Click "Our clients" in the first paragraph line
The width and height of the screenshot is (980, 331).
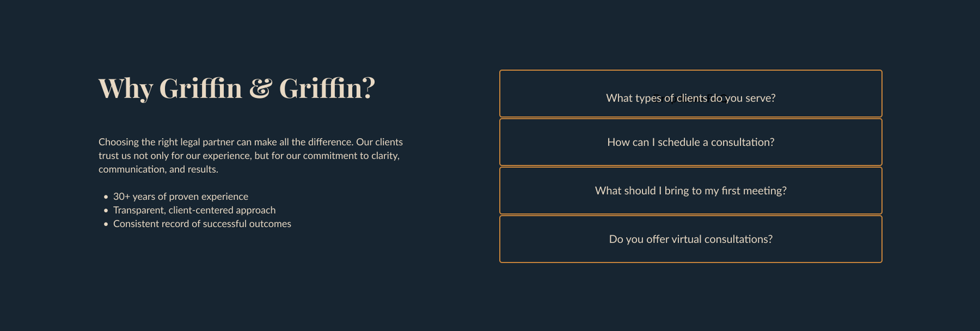379,142
